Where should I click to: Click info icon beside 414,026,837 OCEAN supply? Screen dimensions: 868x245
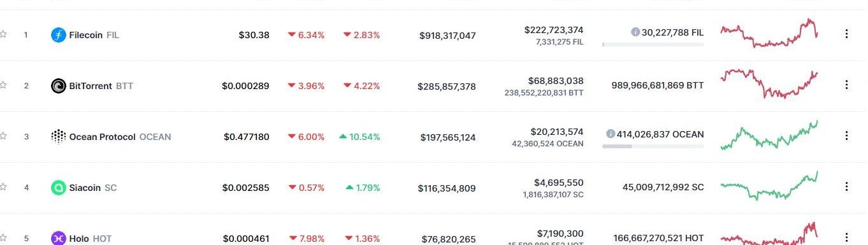tap(611, 134)
